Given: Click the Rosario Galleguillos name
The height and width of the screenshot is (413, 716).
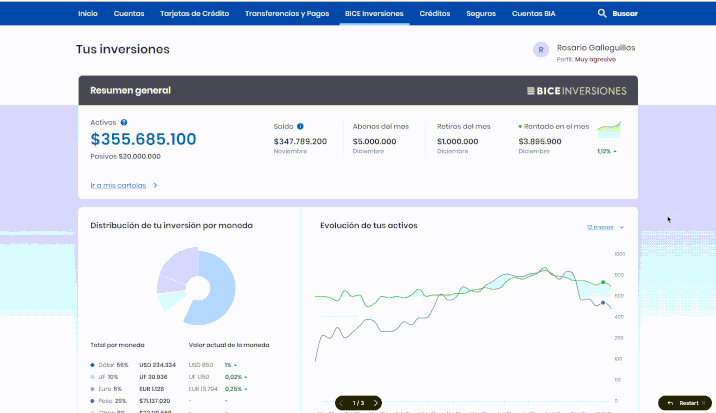Looking at the screenshot, I should tap(596, 48).
